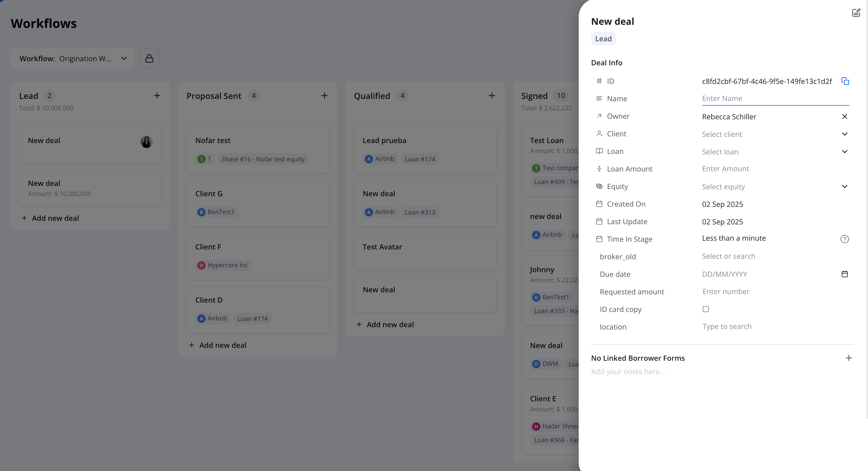Screen dimensions: 868x471
Task: Open the Client F deal card
Action: click(258, 257)
